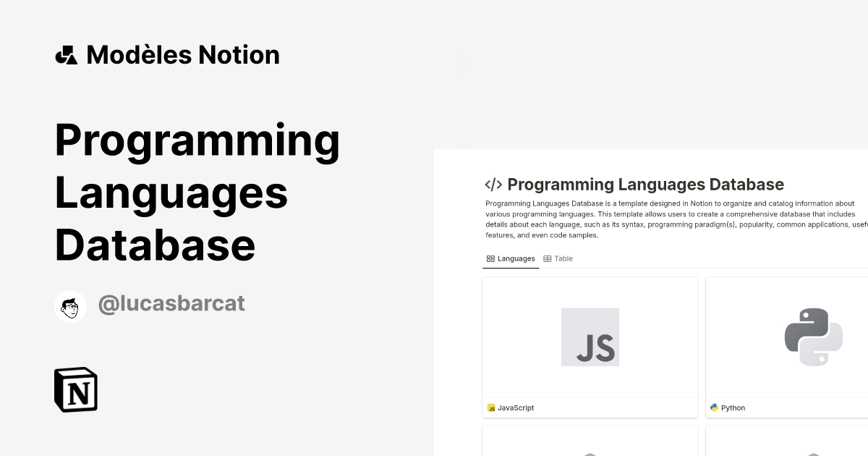
Task: Click the Modèles Notion site logo icon
Action: [67, 54]
